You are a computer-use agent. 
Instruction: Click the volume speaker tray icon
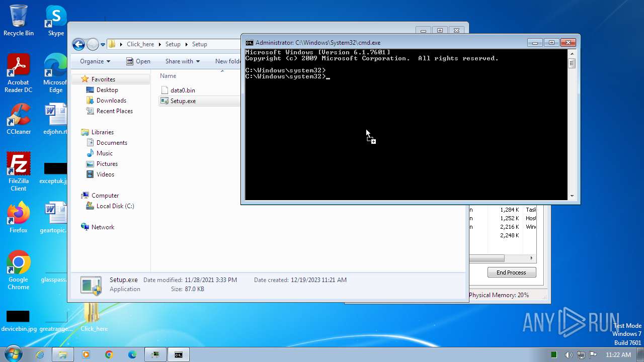(x=568, y=355)
